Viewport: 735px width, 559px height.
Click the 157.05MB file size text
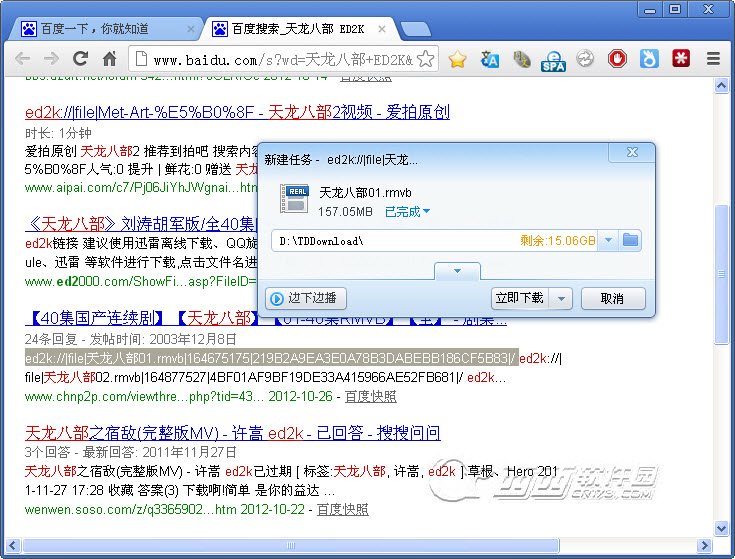click(345, 212)
